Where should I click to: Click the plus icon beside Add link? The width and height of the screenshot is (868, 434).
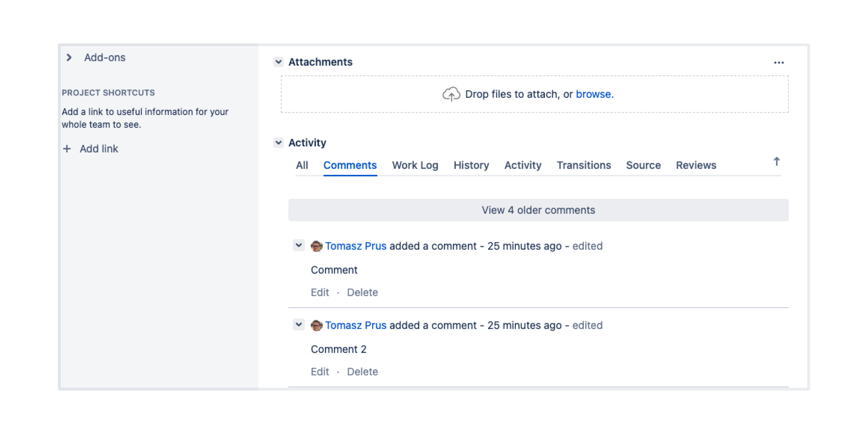pos(67,149)
